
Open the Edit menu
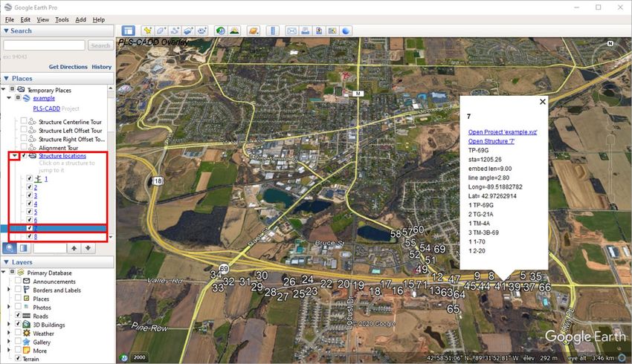pyautogui.click(x=25, y=19)
